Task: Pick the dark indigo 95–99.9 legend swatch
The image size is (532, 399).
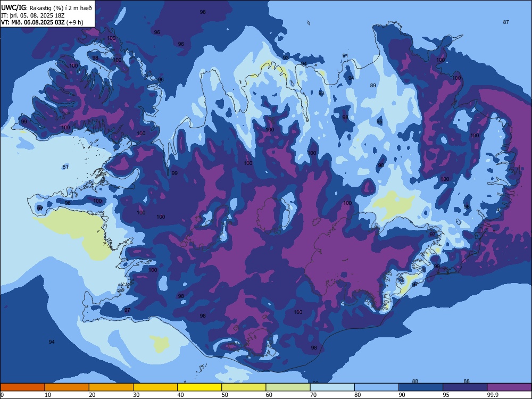Action: (465, 387)
